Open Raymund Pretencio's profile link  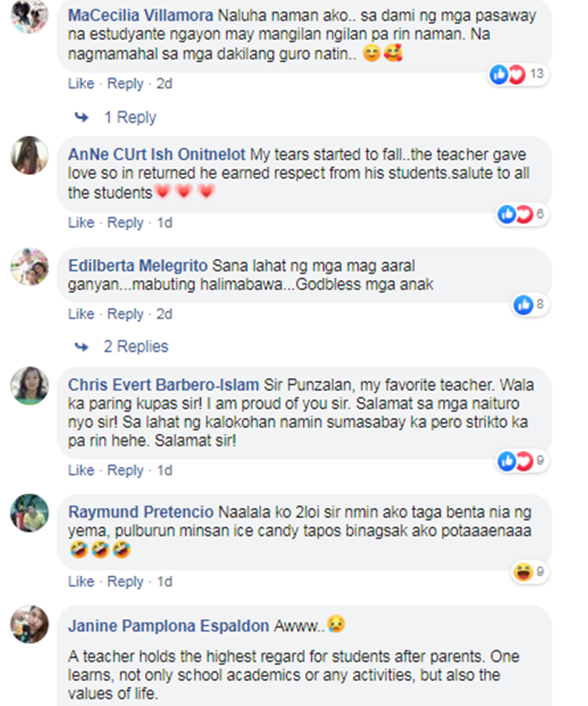(141, 512)
